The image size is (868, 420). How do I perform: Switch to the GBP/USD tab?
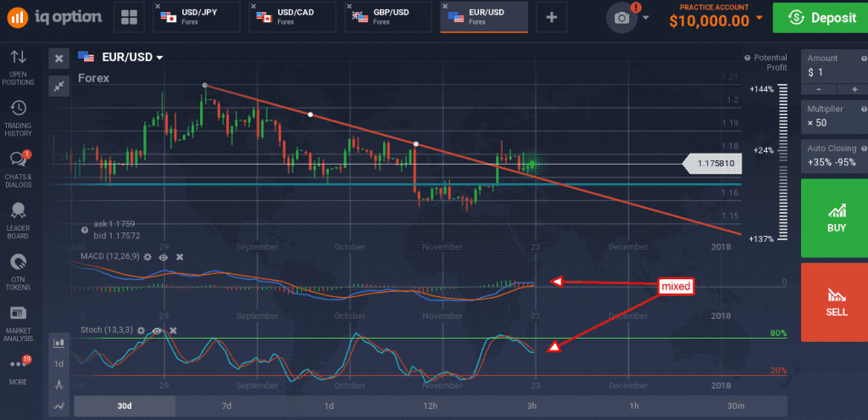pos(387,17)
